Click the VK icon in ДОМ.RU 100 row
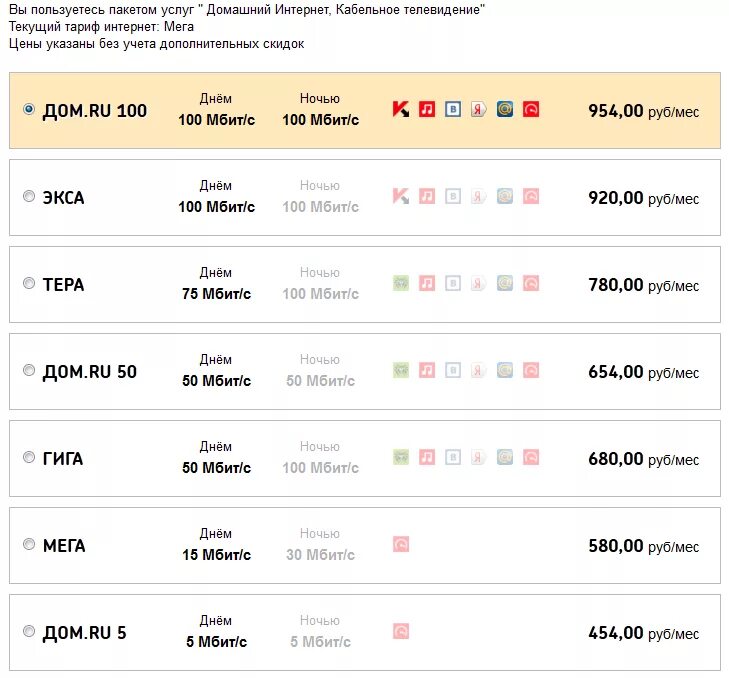Image resolution: width=729 pixels, height=678 pixels. click(x=453, y=110)
